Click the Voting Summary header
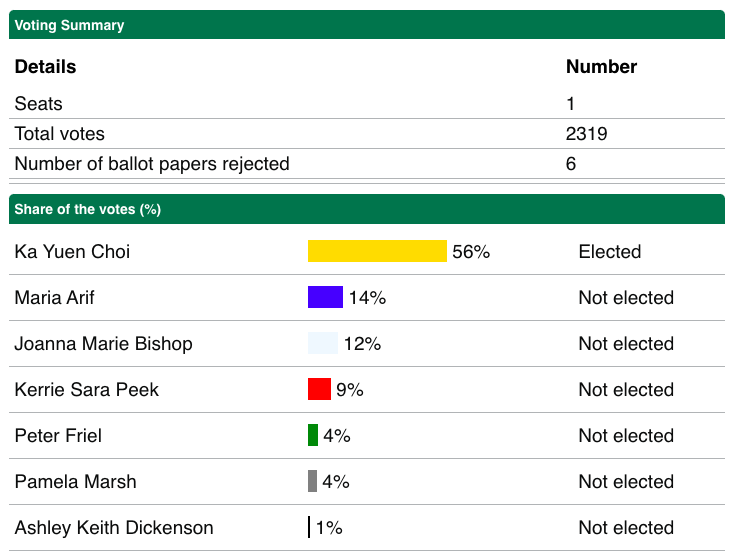 coord(69,25)
